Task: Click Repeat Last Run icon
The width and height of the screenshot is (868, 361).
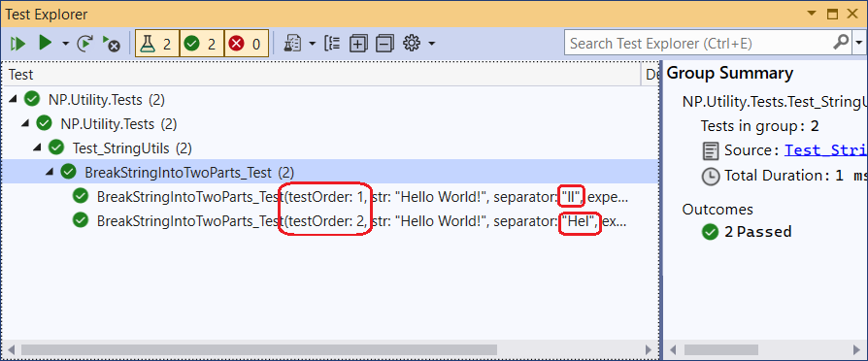Action: tap(84, 44)
